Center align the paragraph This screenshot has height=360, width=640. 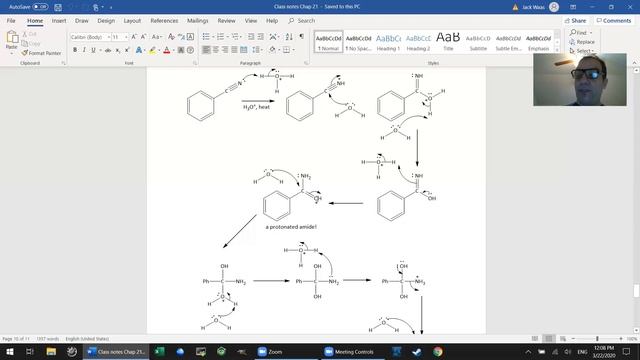(x=216, y=50)
